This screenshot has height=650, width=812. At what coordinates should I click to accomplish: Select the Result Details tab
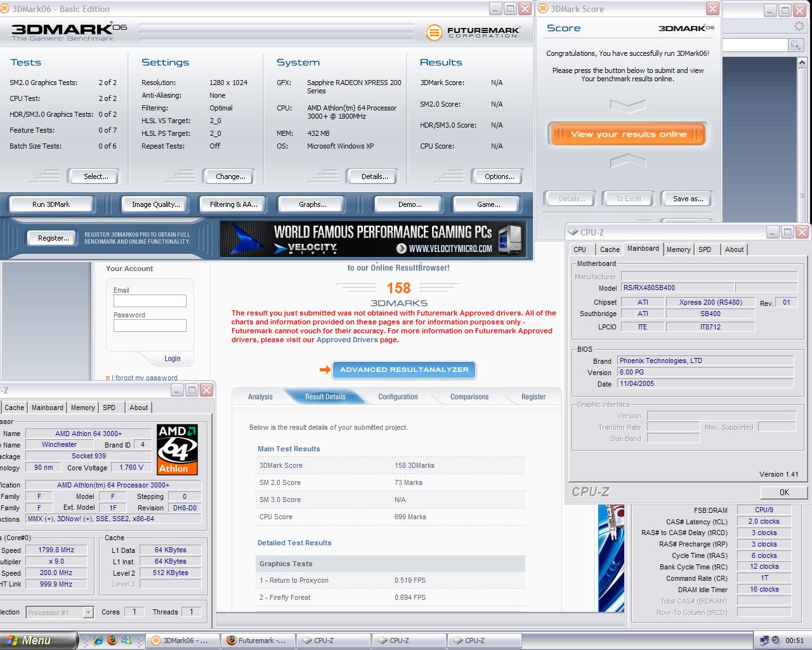(325, 397)
